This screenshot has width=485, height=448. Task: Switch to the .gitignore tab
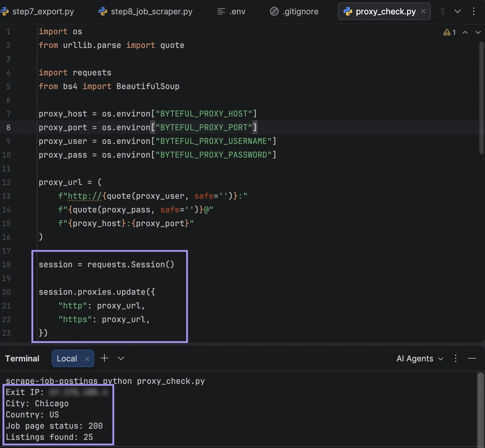point(294,12)
